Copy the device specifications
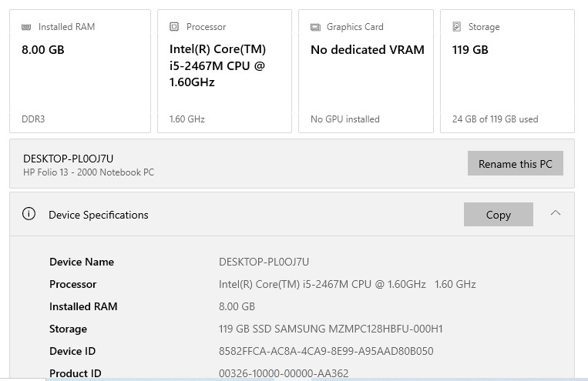Screen dimensions: 588x381 (x=499, y=214)
